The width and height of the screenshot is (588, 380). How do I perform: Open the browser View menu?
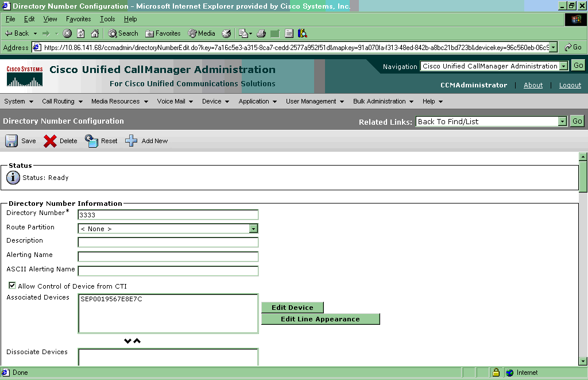(51, 19)
